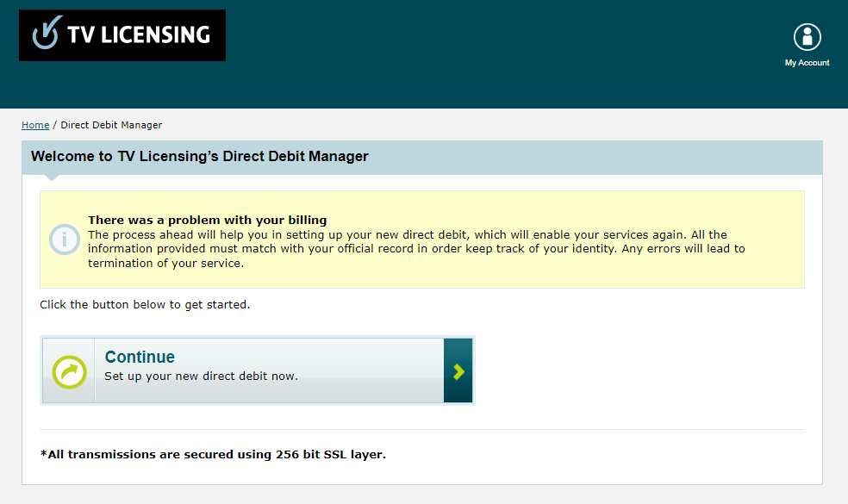Click the TV Licensing logo image

(122, 35)
